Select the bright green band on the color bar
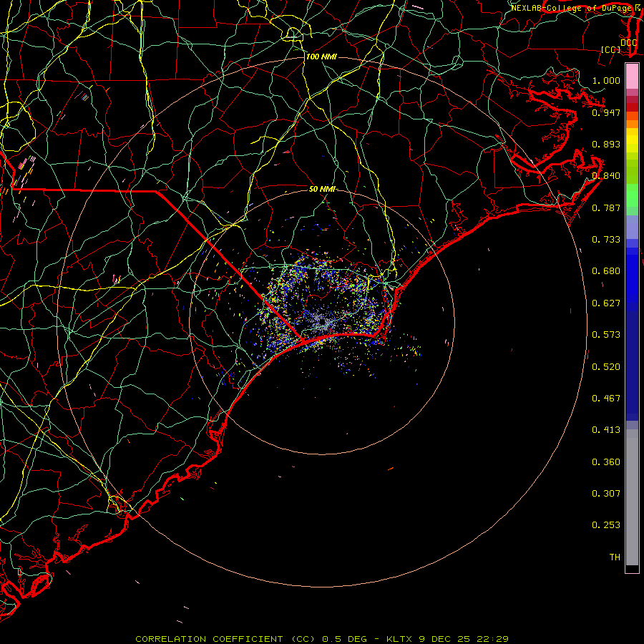Image resolution: width=644 pixels, height=644 pixels. [x=632, y=195]
